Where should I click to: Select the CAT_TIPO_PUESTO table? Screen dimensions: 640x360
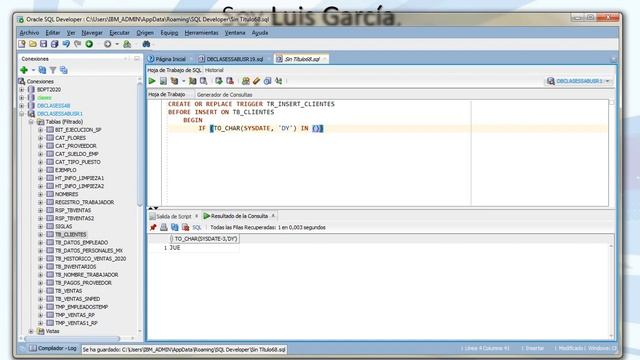pos(78,162)
